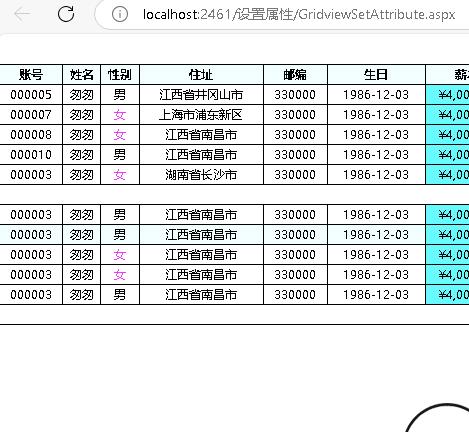
Task: Click the 姓名 column header
Action: click(x=82, y=75)
